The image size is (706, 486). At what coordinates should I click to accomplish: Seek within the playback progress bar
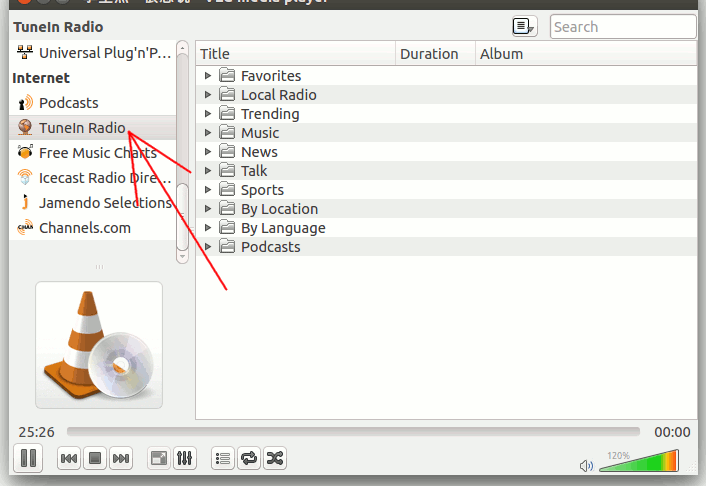point(353,432)
